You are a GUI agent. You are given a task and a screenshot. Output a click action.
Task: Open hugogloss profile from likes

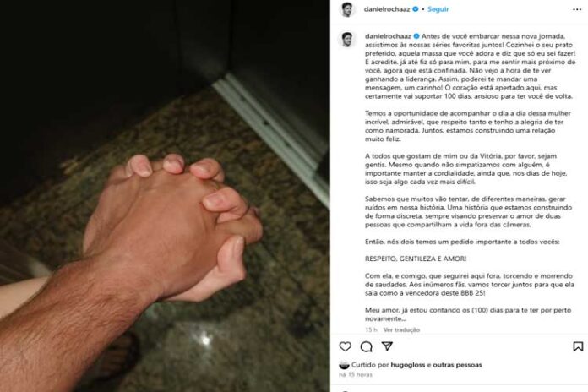point(408,365)
